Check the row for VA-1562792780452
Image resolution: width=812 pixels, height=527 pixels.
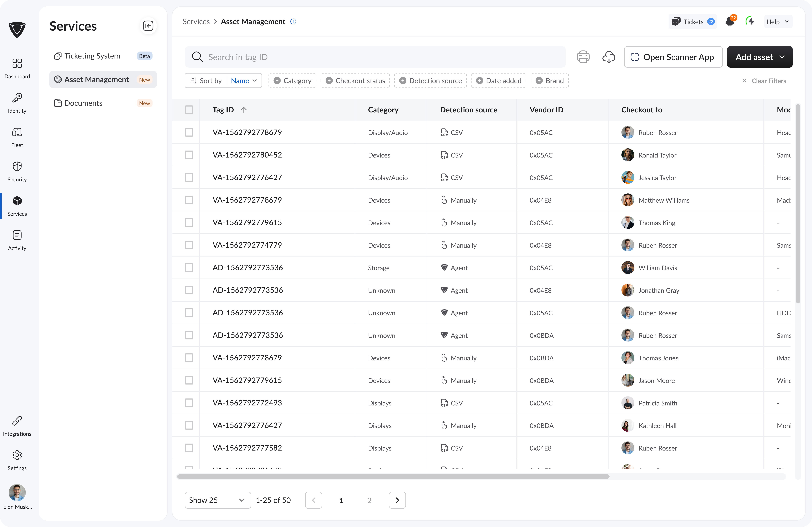(189, 155)
